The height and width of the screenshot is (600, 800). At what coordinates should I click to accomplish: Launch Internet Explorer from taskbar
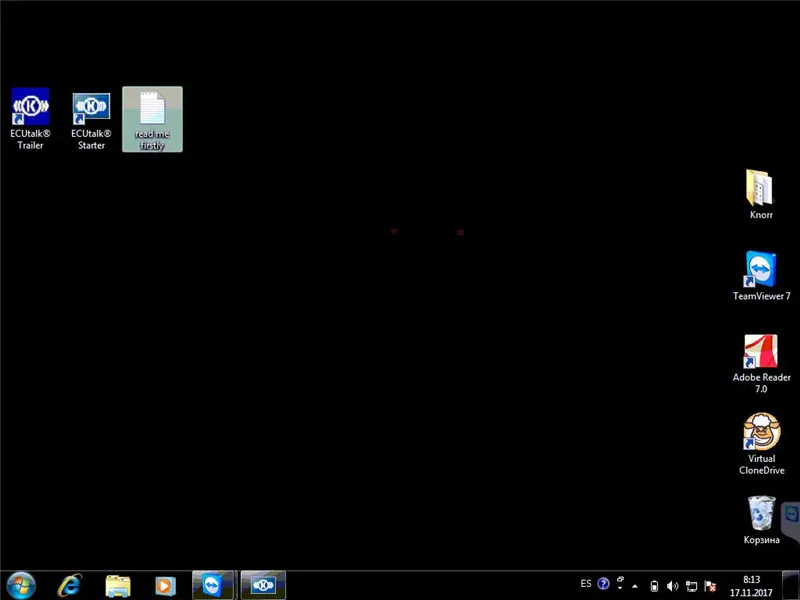(x=70, y=585)
